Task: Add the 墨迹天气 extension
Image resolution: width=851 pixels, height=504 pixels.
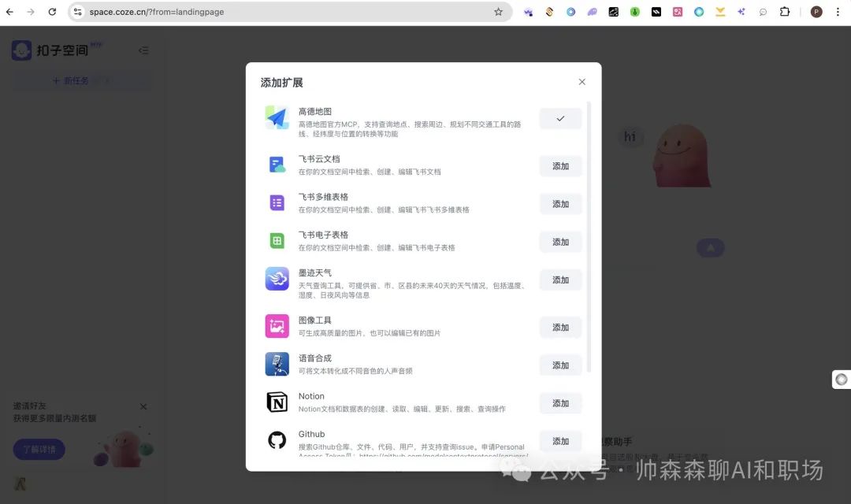Action: (x=561, y=280)
